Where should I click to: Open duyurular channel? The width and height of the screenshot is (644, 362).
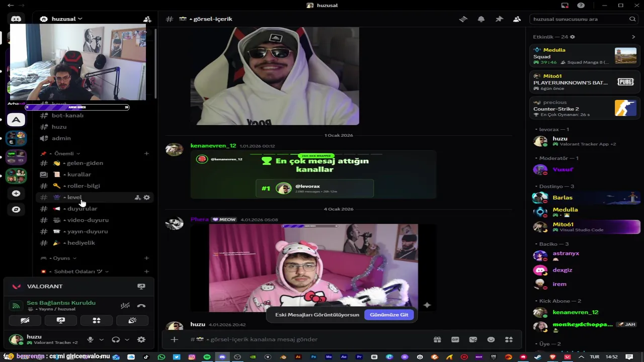(96, 209)
